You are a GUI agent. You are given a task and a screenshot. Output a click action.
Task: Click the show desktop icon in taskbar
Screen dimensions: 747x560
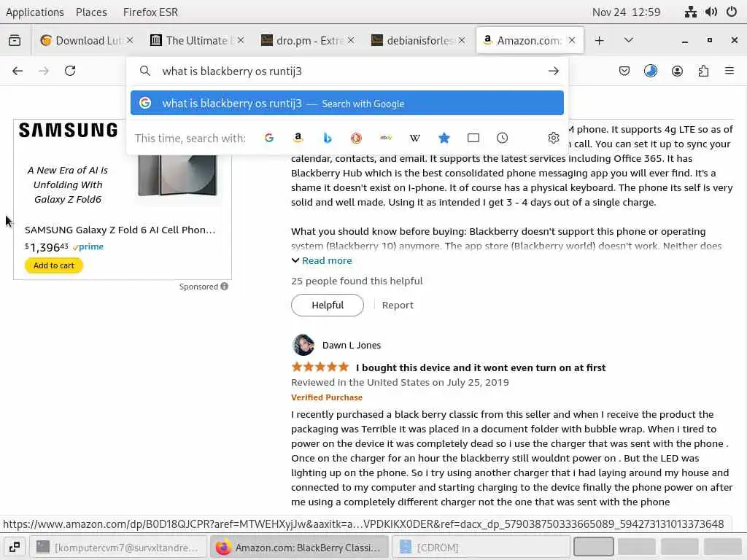15,547
